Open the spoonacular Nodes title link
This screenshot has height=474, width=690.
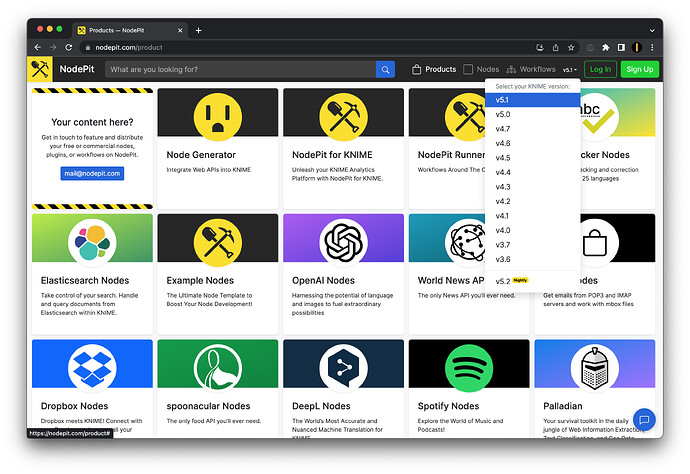click(x=208, y=406)
